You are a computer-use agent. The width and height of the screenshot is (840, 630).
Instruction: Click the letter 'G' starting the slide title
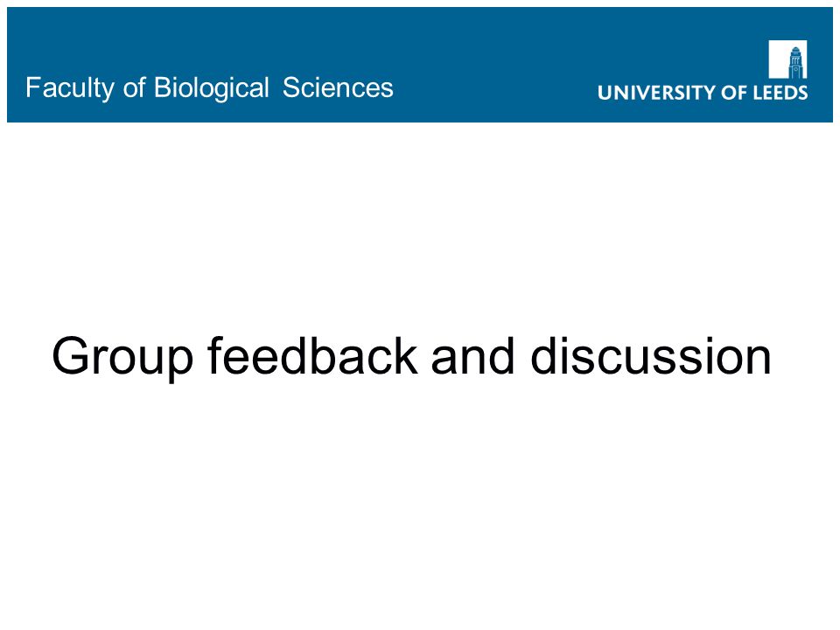(x=70, y=355)
